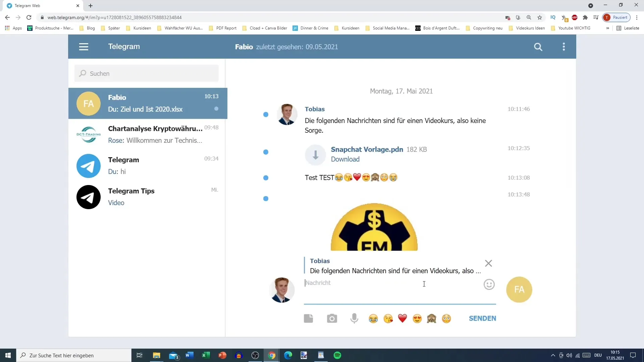Image resolution: width=644 pixels, height=362 pixels.
Task: Click the FM dollar sticker image
Action: 374,227
